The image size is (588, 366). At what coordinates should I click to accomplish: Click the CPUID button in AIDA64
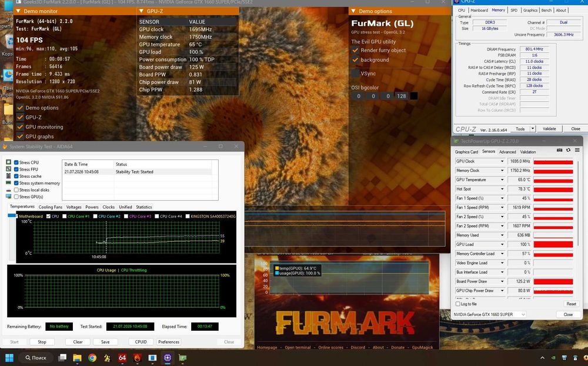point(141,342)
